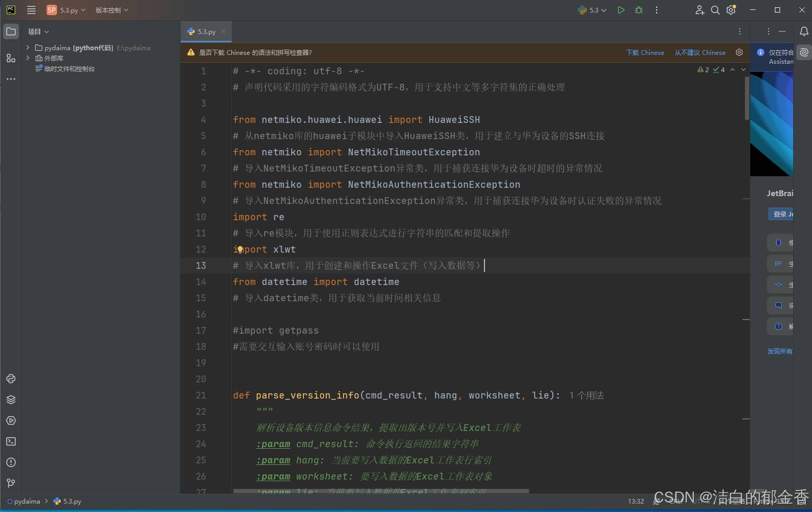812x512 pixels.
Task: Click the 发现所有 link in AI panel
Action: [780, 351]
